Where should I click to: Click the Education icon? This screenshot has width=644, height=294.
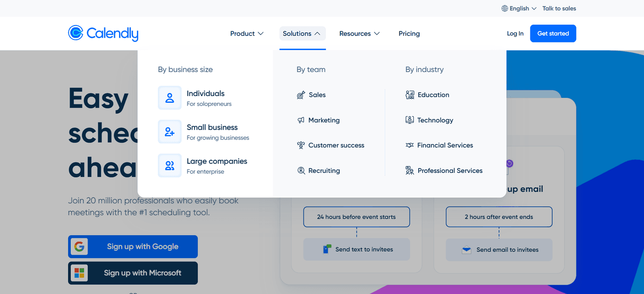click(410, 95)
